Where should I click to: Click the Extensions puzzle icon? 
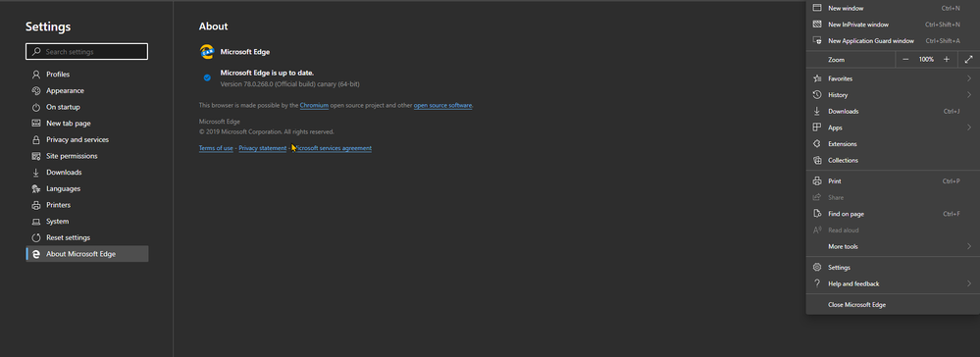pos(816,144)
